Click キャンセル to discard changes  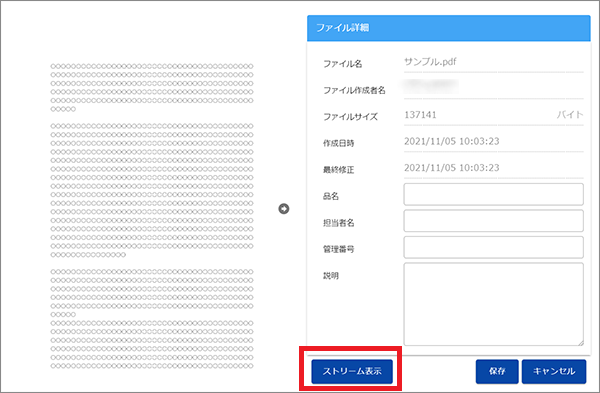tap(554, 371)
